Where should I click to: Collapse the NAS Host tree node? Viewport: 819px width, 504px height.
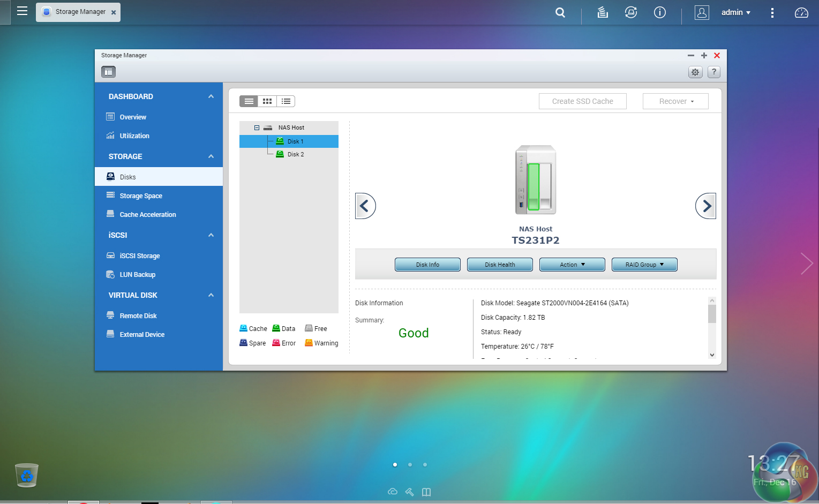(x=257, y=127)
